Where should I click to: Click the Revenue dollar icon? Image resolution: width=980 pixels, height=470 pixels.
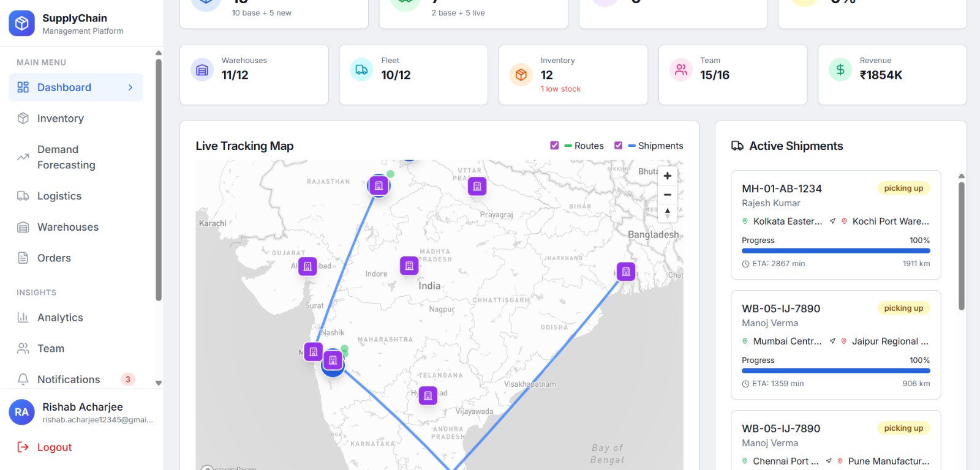tap(840, 70)
